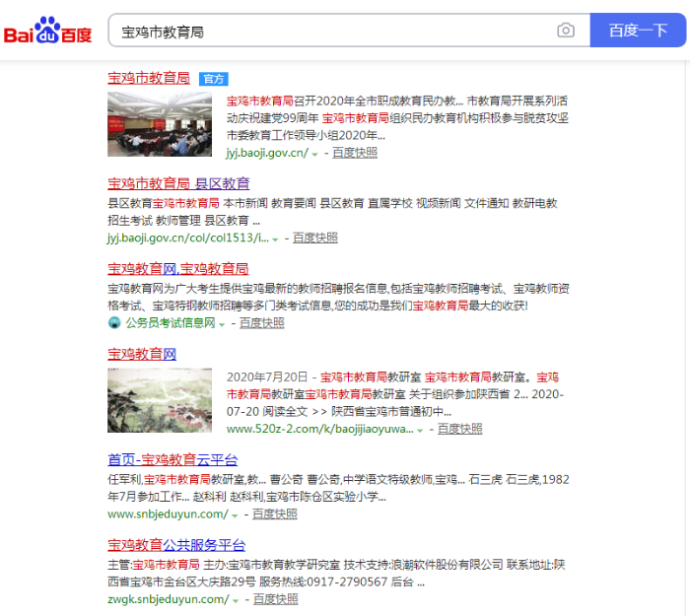The height and width of the screenshot is (616, 690).
Task: Click snippet text 任军利,宝鸡市教育局教研室
Action: pos(176,480)
